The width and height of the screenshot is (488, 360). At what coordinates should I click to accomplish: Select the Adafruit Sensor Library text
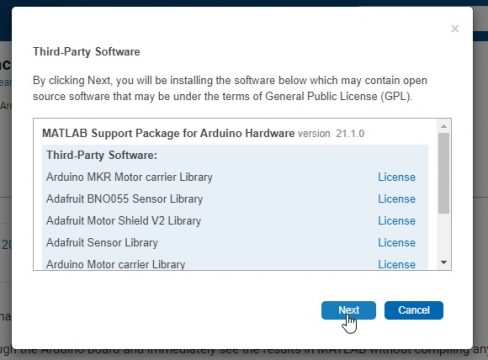pyautogui.click(x=102, y=243)
